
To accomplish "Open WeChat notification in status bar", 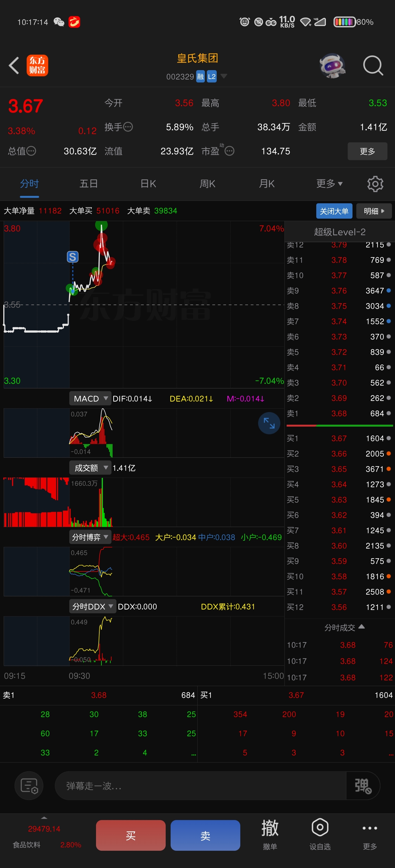I will 59,22.
